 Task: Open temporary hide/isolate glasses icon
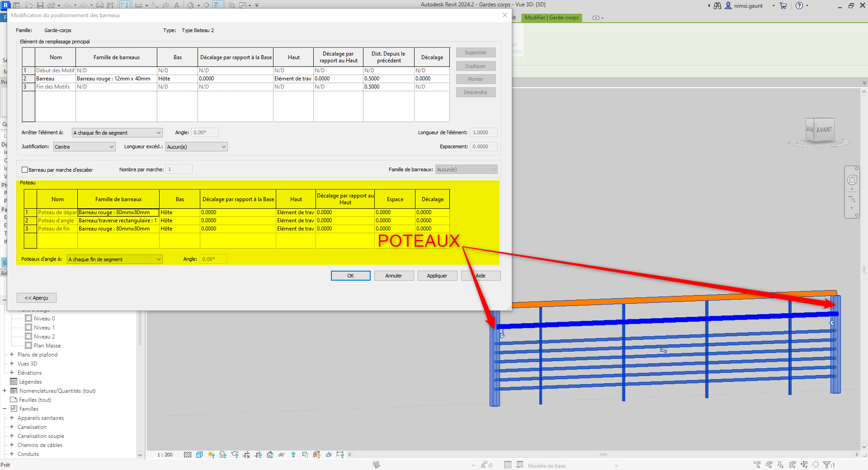pyautogui.click(x=281, y=455)
